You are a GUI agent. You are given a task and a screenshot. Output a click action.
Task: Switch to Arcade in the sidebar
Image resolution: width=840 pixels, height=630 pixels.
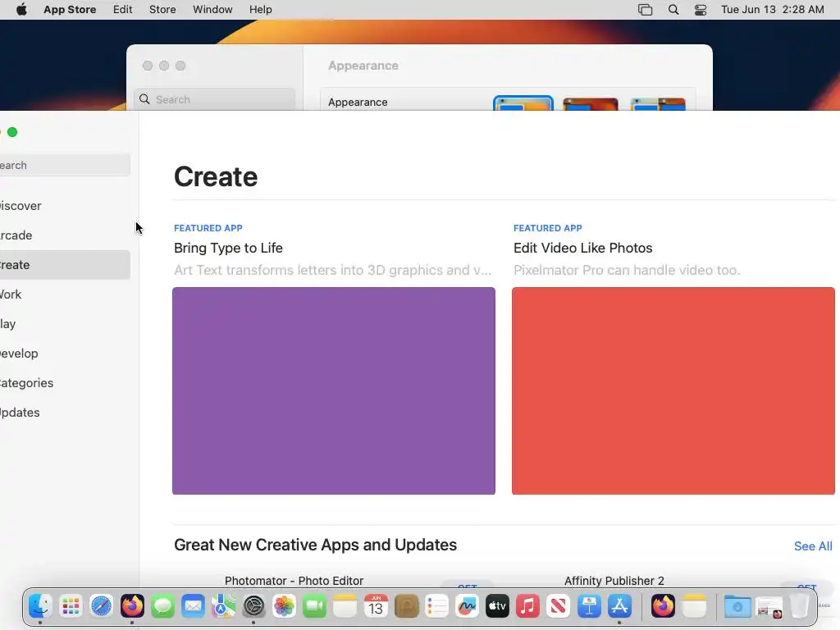pos(65,235)
